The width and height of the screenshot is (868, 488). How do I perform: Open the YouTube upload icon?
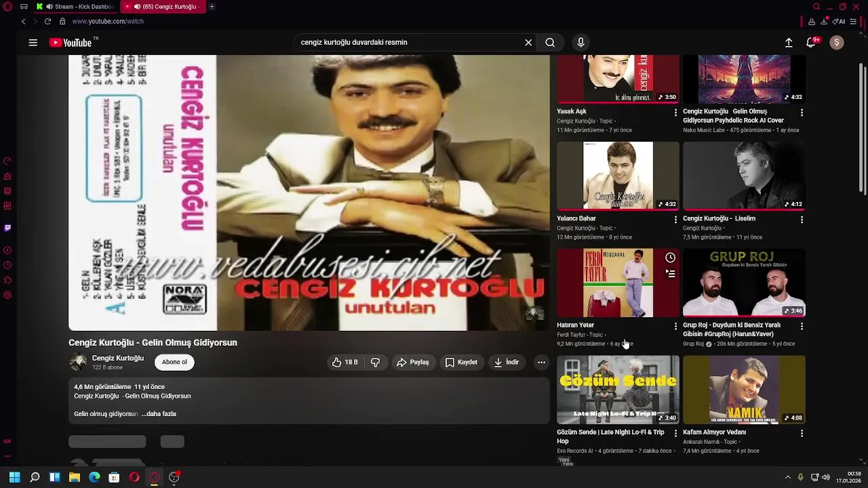pos(789,43)
